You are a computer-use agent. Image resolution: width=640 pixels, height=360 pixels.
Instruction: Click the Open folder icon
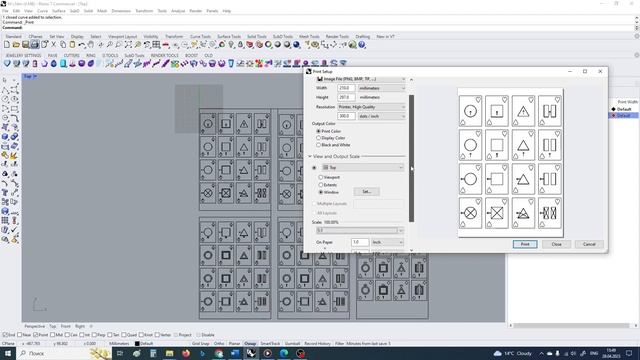(16, 44)
